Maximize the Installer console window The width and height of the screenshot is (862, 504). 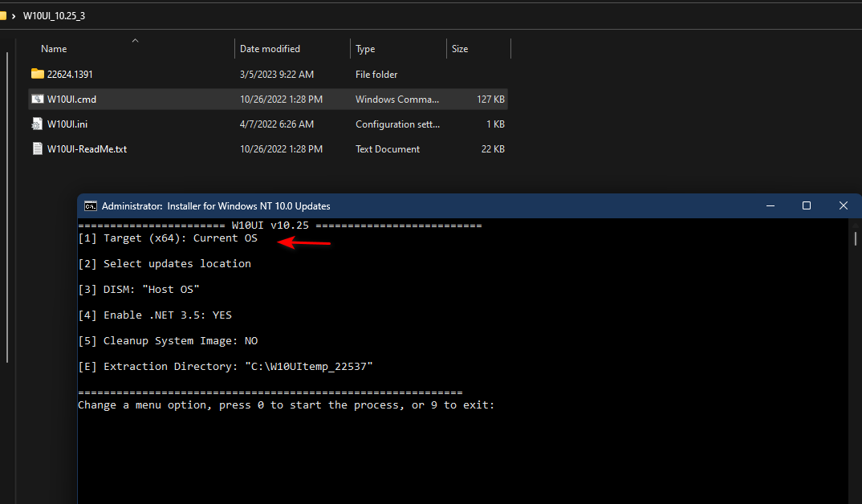click(807, 205)
